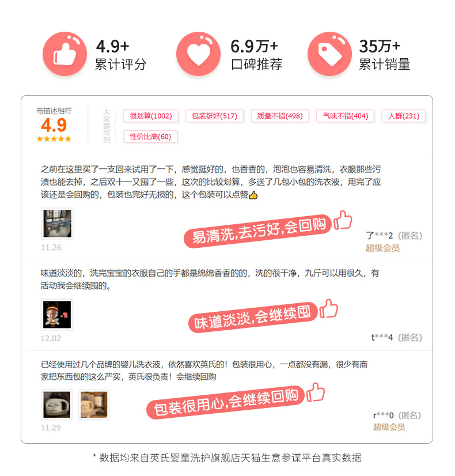455x476 pixels.
Task: Select the 包装挺好(517) review tag
Action: point(214,116)
